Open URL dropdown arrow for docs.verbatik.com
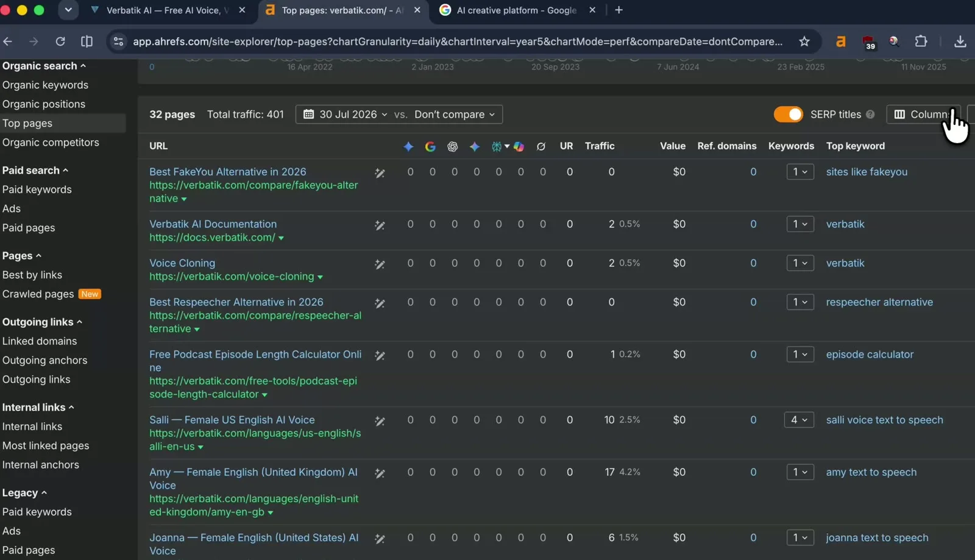Viewport: 975px width, 560px height. pos(281,238)
